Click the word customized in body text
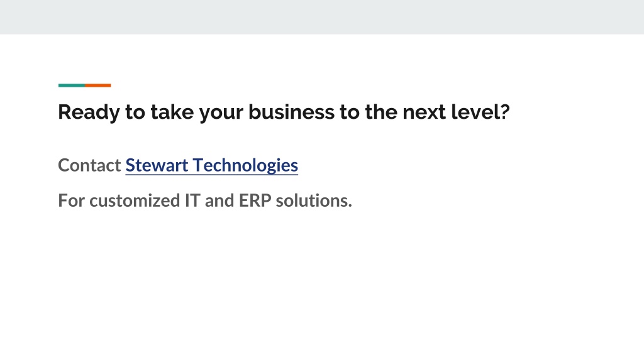This screenshot has height=362, width=644. point(135,200)
